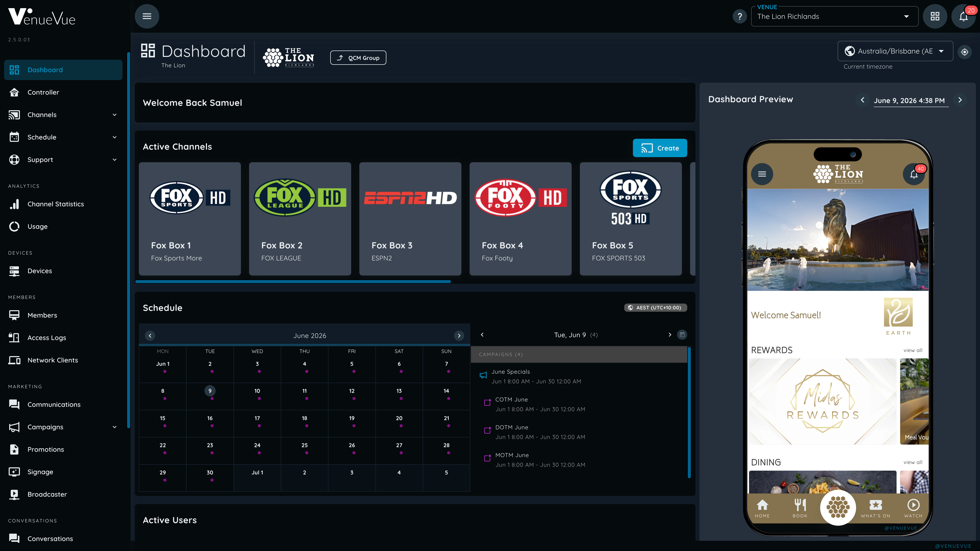Image resolution: width=980 pixels, height=551 pixels.
Task: Click the Broadcaster icon in sidebar
Action: pyautogui.click(x=14, y=494)
